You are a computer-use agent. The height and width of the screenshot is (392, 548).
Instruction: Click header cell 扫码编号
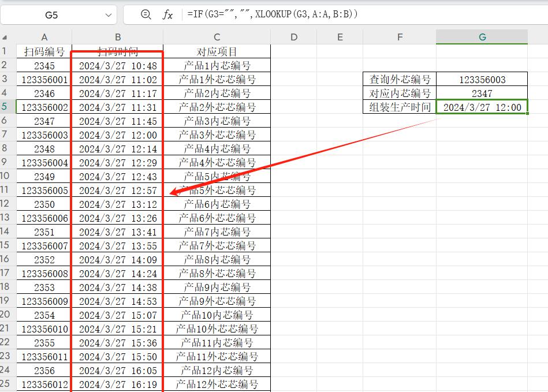pos(44,52)
